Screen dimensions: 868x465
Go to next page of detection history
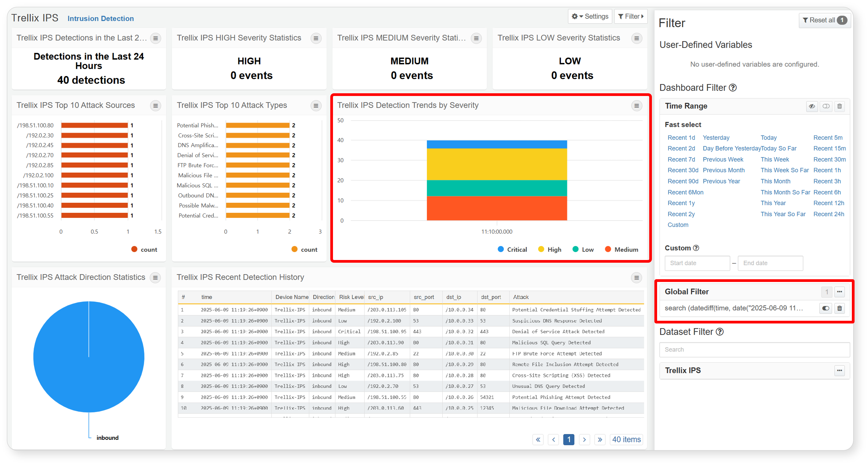click(x=585, y=440)
